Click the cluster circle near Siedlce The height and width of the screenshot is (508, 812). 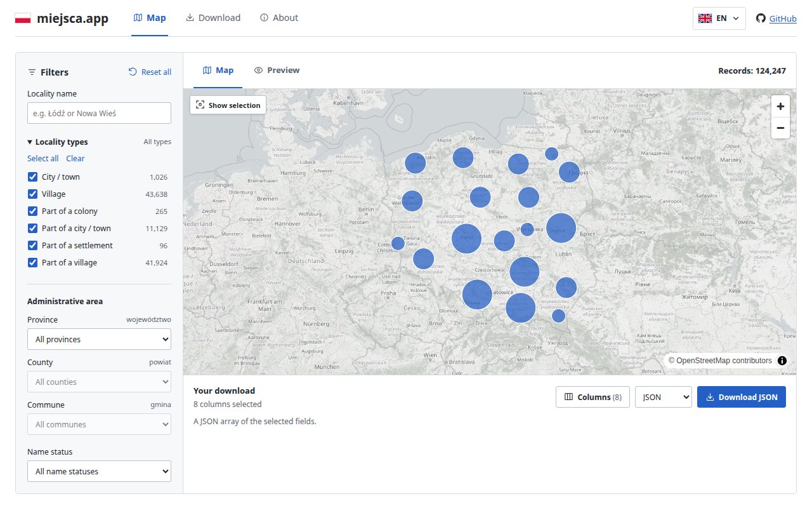pyautogui.click(x=561, y=229)
